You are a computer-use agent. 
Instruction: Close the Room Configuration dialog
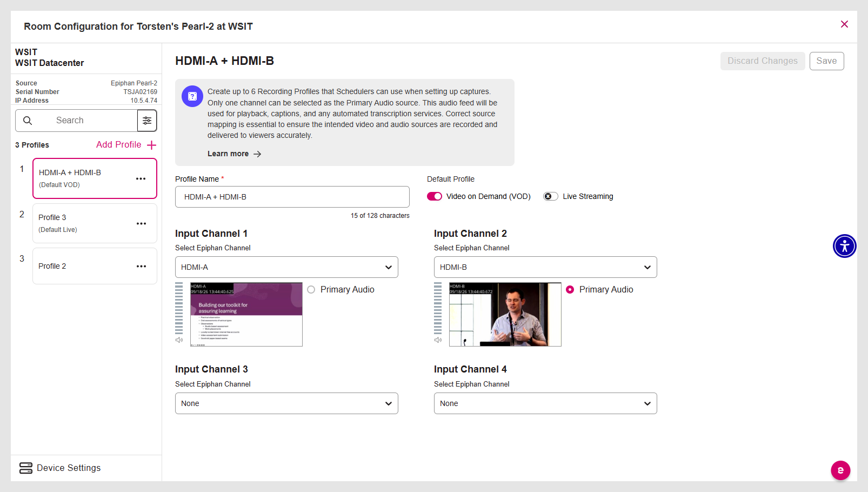pos(844,24)
